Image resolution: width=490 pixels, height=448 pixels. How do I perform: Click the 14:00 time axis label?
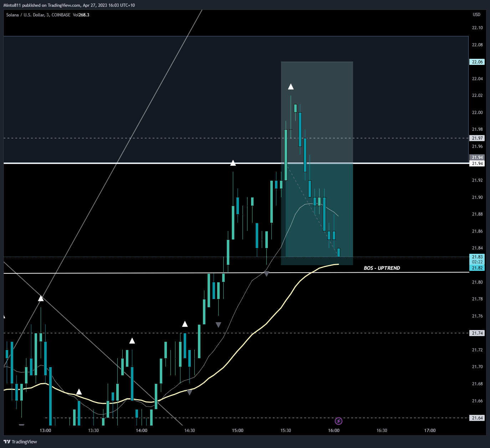(142, 431)
